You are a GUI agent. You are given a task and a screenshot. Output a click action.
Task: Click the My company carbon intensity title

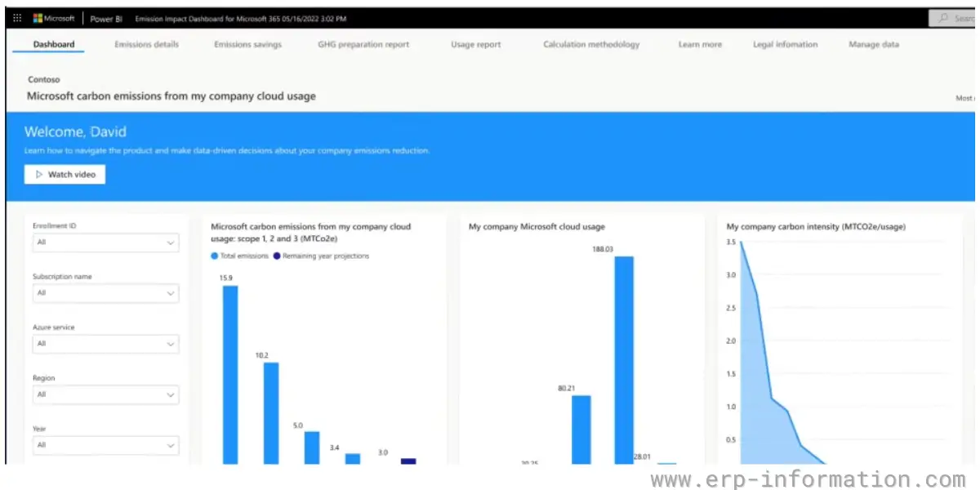tap(816, 226)
